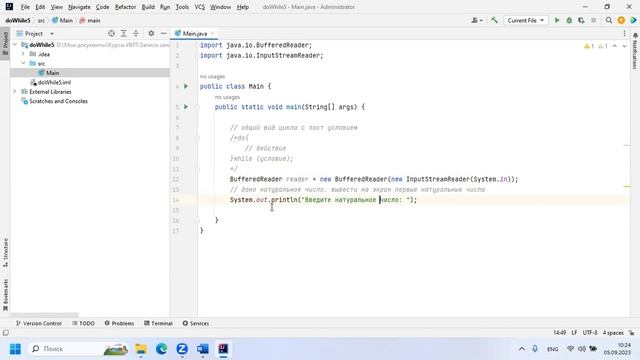Open Version Control tool window
Screen dimensions: 640x360
point(38,323)
